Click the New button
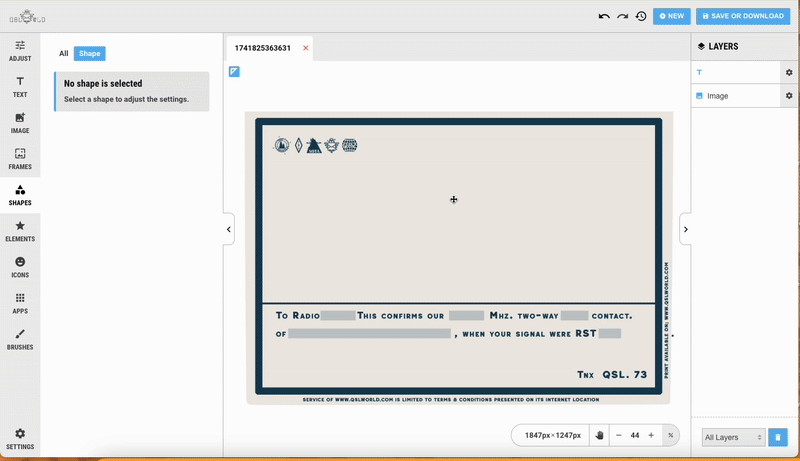 [671, 16]
